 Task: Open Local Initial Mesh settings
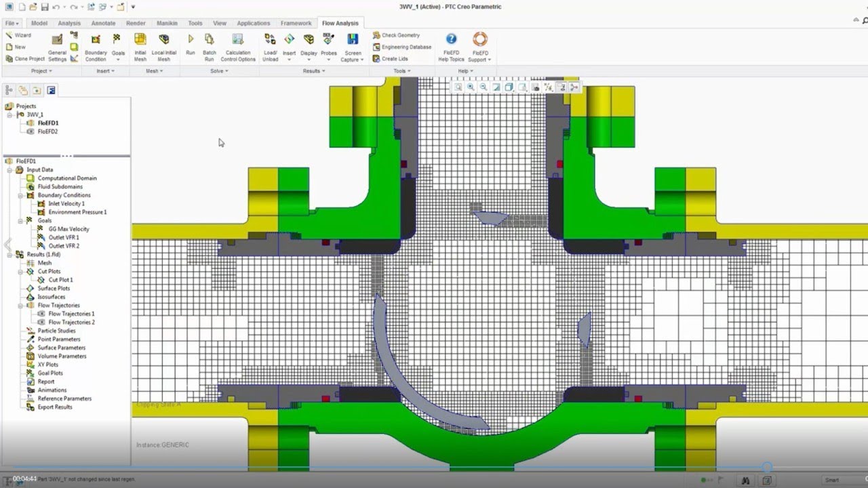point(164,47)
